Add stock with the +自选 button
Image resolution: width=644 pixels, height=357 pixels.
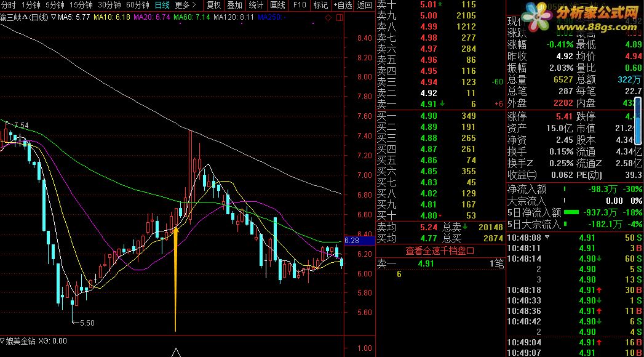[343, 5]
